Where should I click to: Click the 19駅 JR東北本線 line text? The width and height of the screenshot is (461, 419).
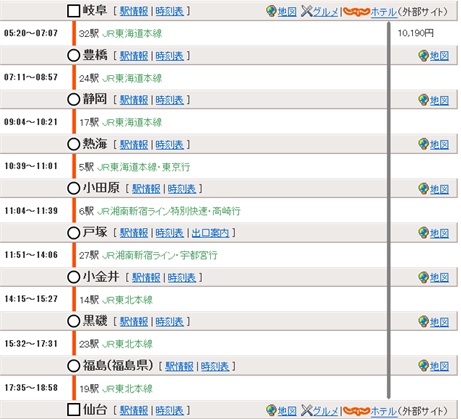(x=116, y=389)
